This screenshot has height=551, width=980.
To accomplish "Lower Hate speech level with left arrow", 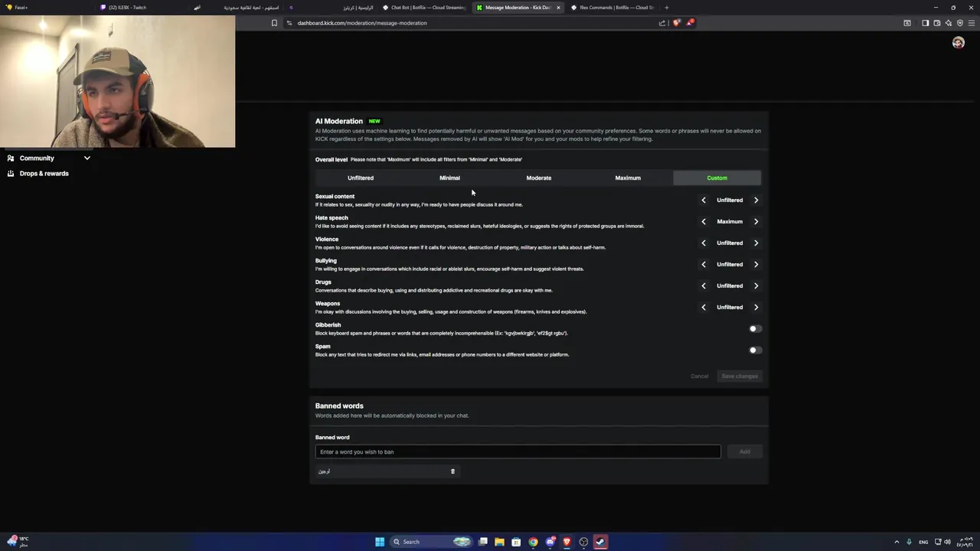I will (704, 222).
